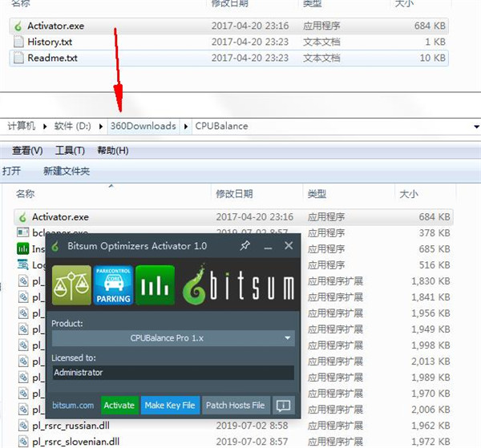Screen dimensions: 481x448
Task: Select Activator.exe icon in the upper folder
Action: click(x=18, y=26)
